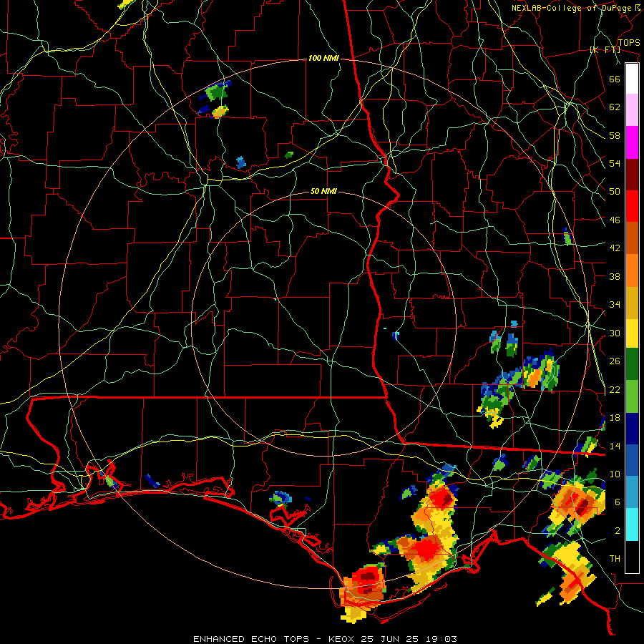Click the 'ENHANCED ECHO TOPS' title text
This screenshot has width=644, height=644.
pyautogui.click(x=251, y=639)
